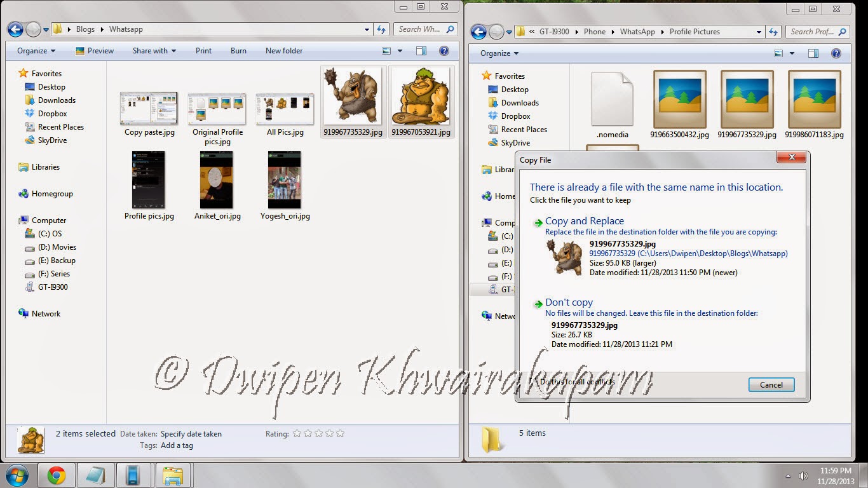Go back in the Profile Pictures window
Image resolution: width=868 pixels, height=488 pixels.
tap(478, 32)
